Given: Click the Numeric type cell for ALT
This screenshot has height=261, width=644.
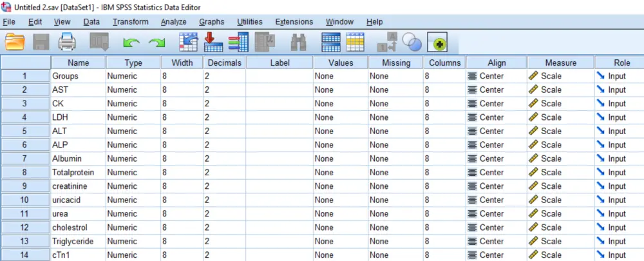Looking at the screenshot, I should click(133, 131).
